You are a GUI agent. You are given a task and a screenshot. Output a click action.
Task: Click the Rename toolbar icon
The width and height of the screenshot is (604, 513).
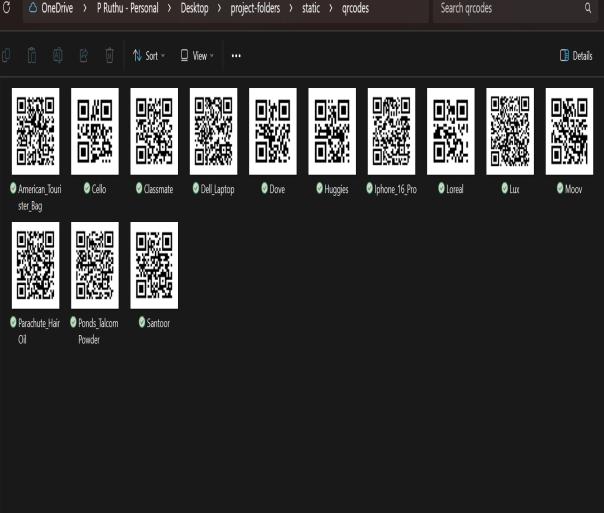(x=58, y=55)
